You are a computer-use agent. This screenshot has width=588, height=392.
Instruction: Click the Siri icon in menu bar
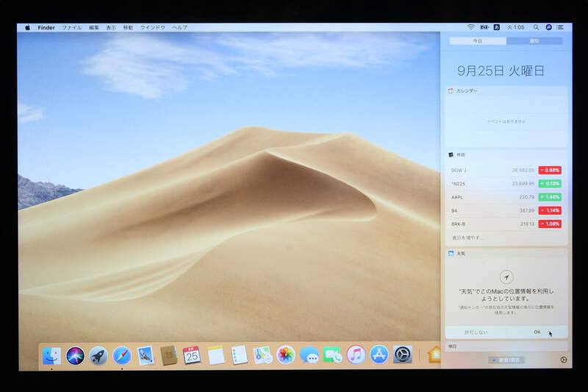(x=548, y=27)
